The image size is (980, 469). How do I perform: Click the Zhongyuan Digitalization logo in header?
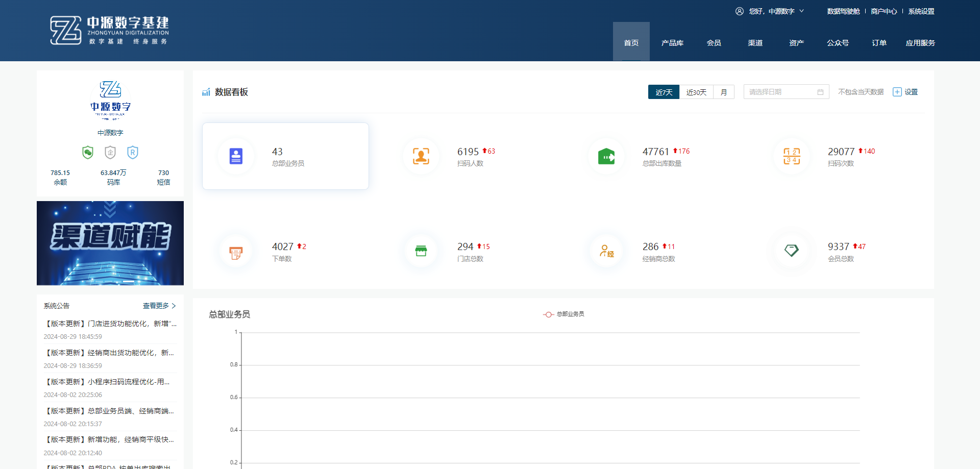[109, 30]
